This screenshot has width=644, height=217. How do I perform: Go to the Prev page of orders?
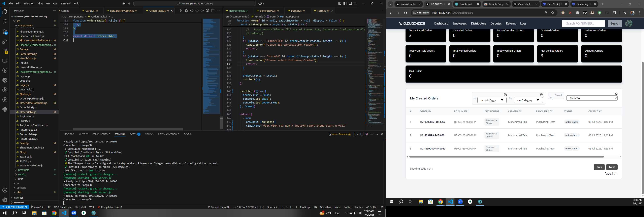tap(599, 167)
